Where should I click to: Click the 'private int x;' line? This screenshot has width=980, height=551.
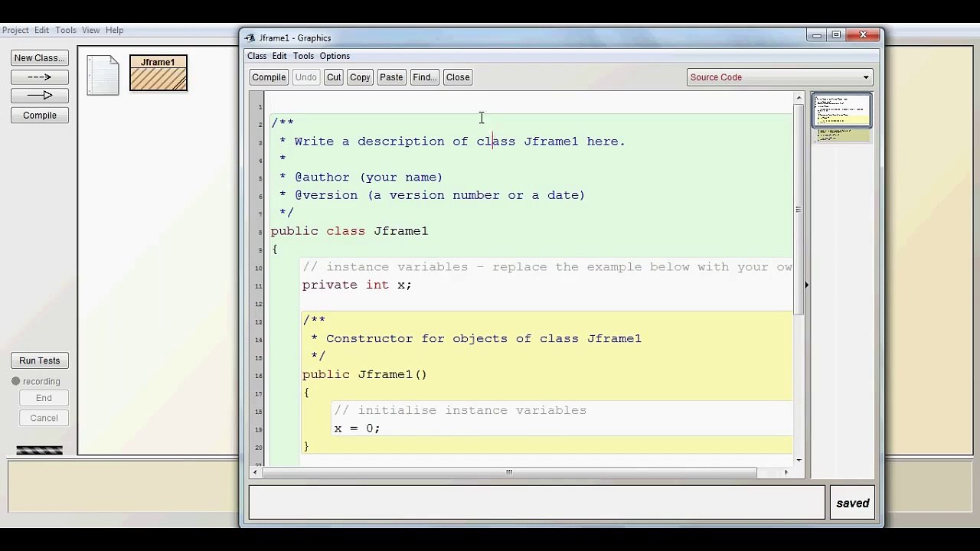pos(357,285)
